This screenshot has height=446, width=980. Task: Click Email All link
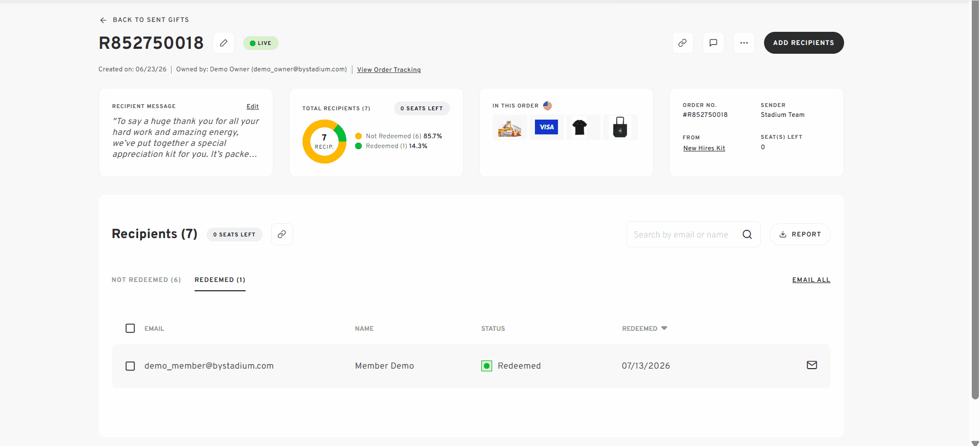coord(811,280)
